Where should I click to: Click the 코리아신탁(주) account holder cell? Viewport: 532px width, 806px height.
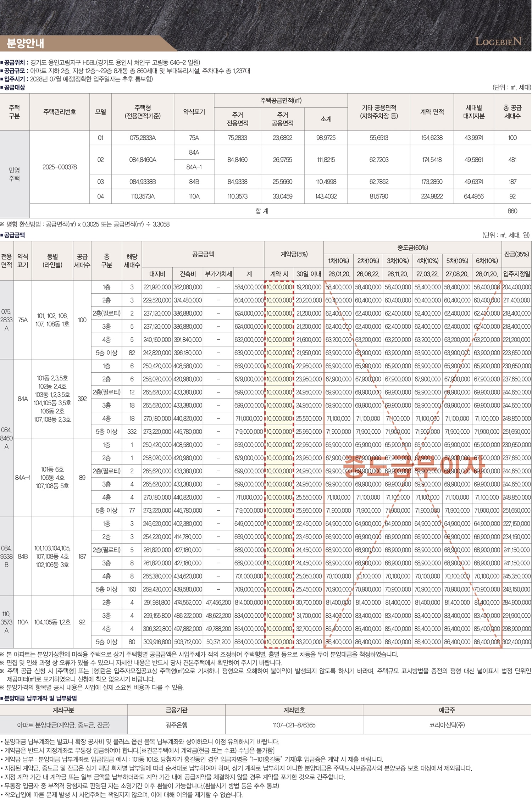pos(447,725)
